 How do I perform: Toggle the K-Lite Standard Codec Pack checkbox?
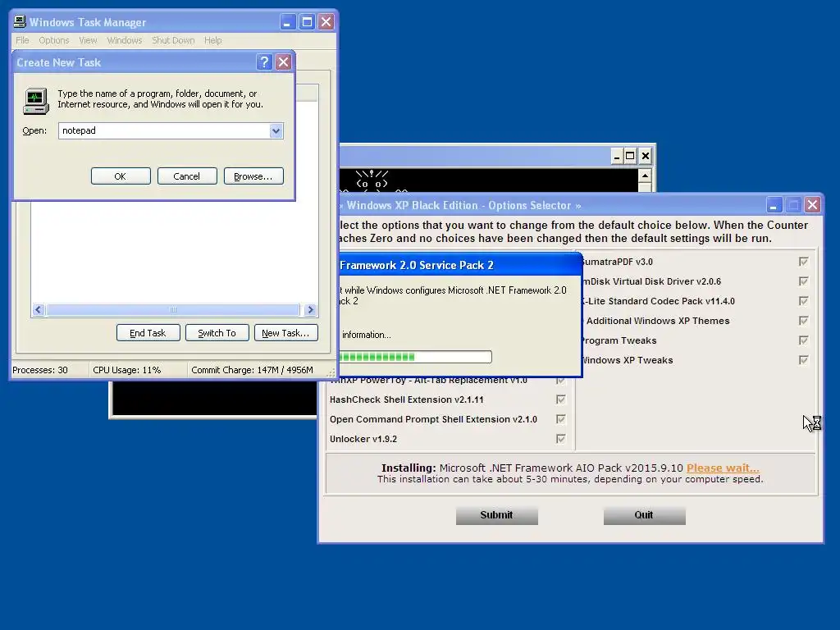pyautogui.click(x=803, y=301)
